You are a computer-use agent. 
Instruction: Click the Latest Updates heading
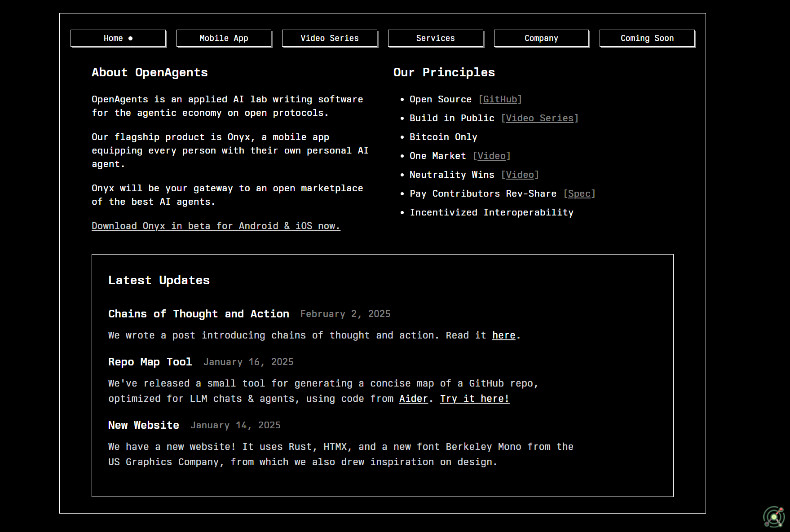point(159,280)
